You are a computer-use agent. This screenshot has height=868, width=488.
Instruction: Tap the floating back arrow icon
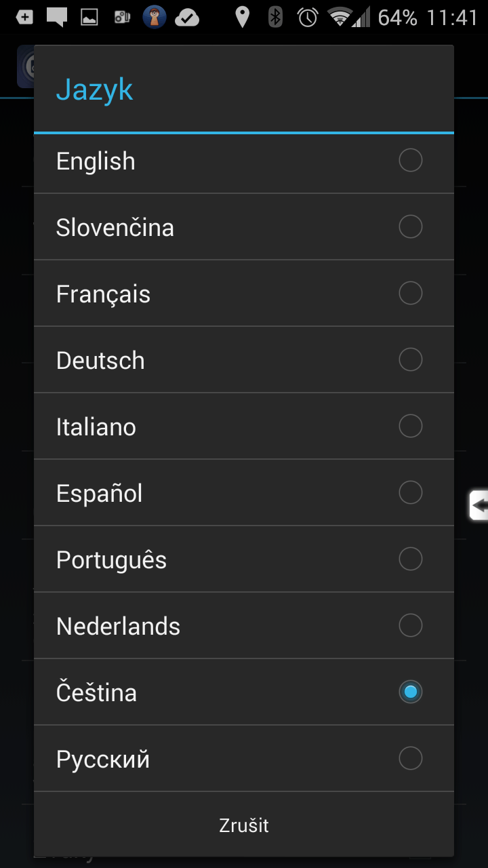pos(479,505)
